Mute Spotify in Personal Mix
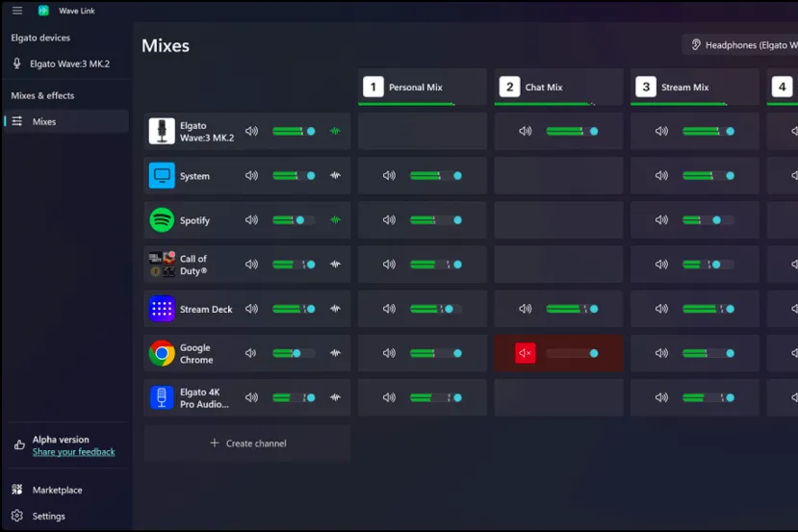798x532 pixels. (x=389, y=219)
